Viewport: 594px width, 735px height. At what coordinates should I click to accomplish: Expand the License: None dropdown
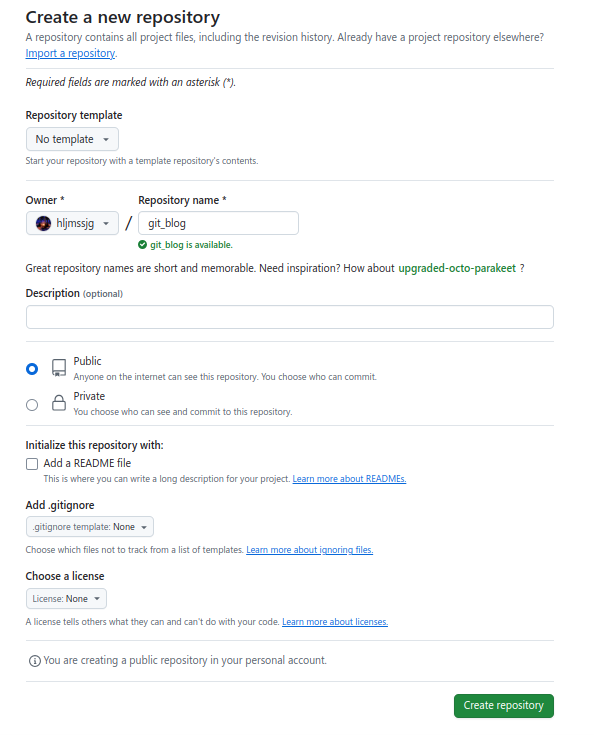66,599
